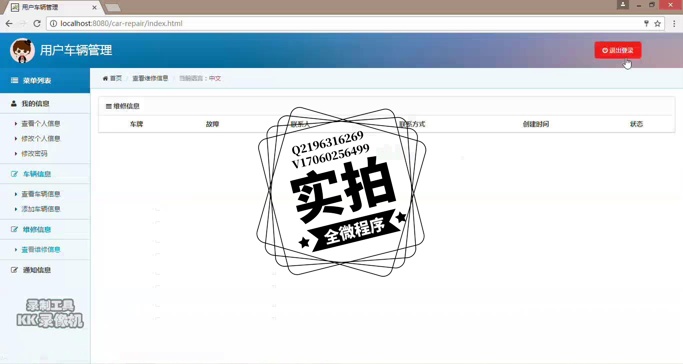Expand the 我的信息 section

click(45, 104)
